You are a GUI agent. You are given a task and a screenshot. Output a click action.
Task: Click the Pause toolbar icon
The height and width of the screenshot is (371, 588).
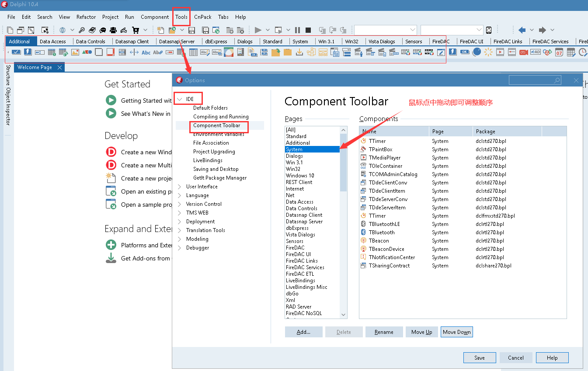click(x=297, y=30)
